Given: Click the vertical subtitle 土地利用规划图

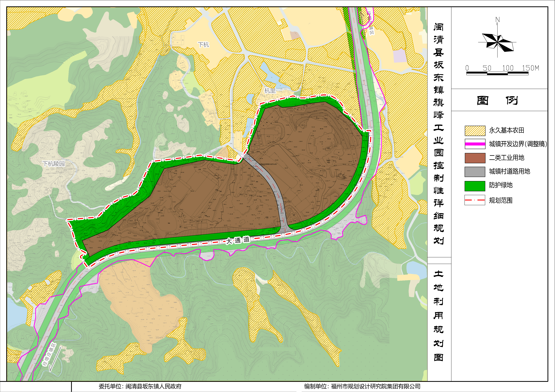Looking at the screenshot, I should [x=439, y=316].
